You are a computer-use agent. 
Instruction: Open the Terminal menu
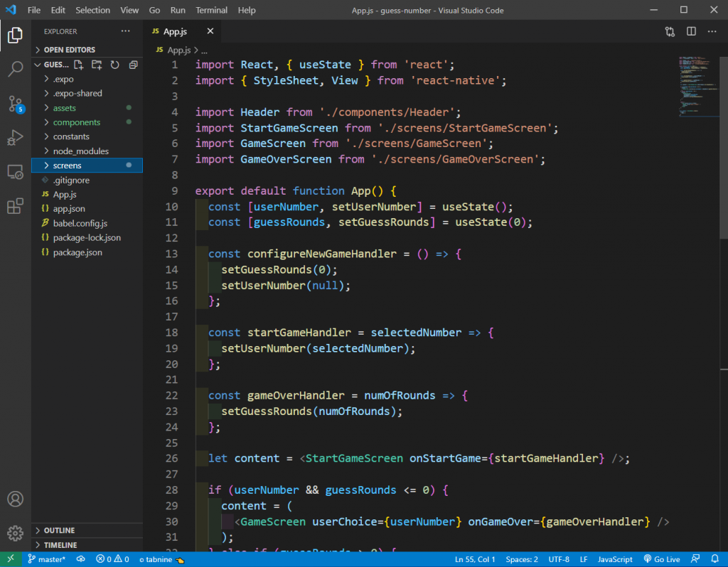coord(213,10)
